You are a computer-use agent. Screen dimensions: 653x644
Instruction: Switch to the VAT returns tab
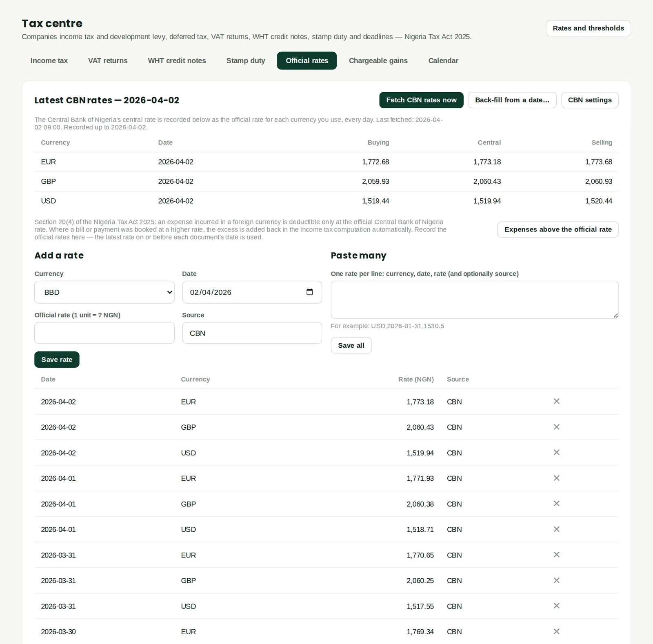108,61
